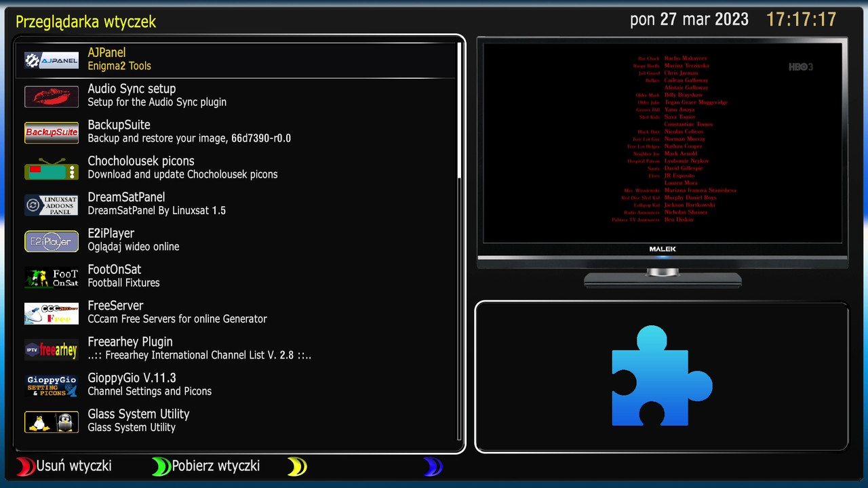Select the FreeServer list entry
This screenshot has width=868, height=488.
tap(236, 312)
